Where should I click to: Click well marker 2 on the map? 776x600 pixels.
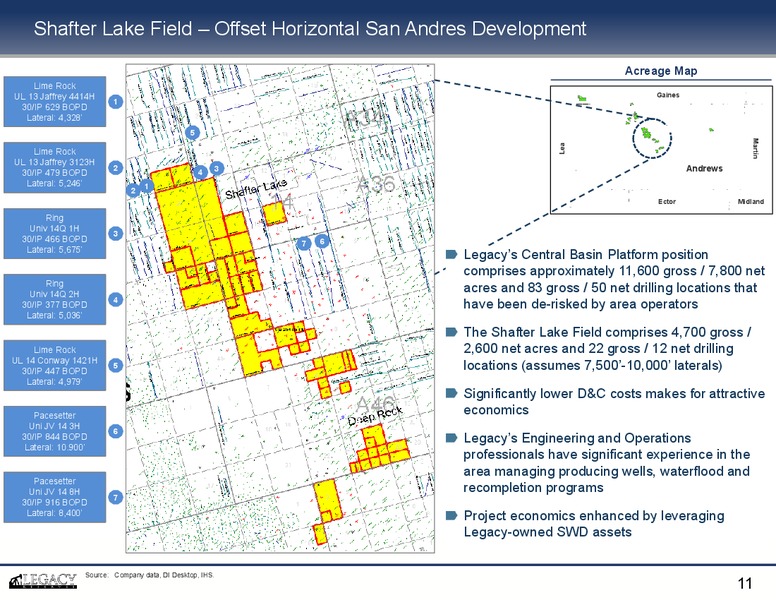pyautogui.click(x=133, y=191)
